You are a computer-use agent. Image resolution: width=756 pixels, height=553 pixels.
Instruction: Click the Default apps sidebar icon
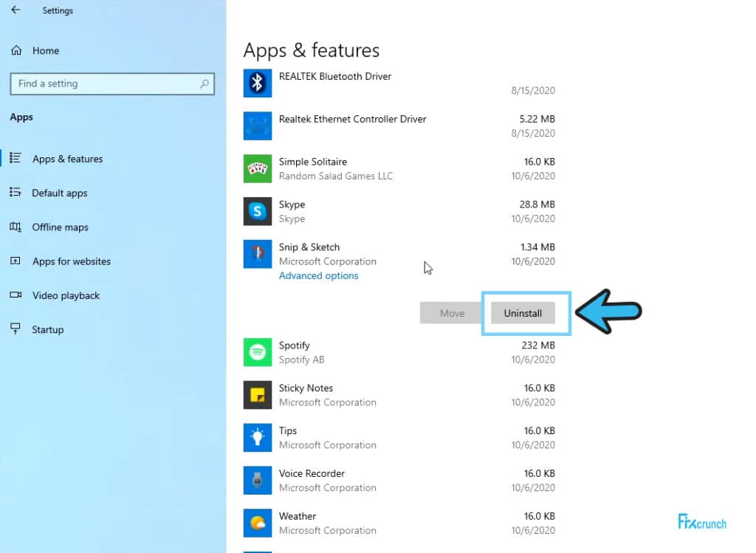16,193
